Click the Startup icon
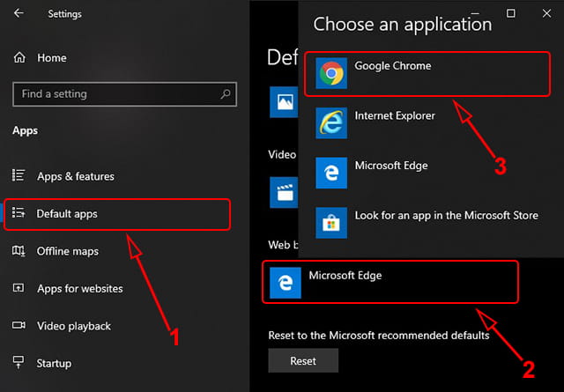This screenshot has height=392, width=564. (x=19, y=362)
